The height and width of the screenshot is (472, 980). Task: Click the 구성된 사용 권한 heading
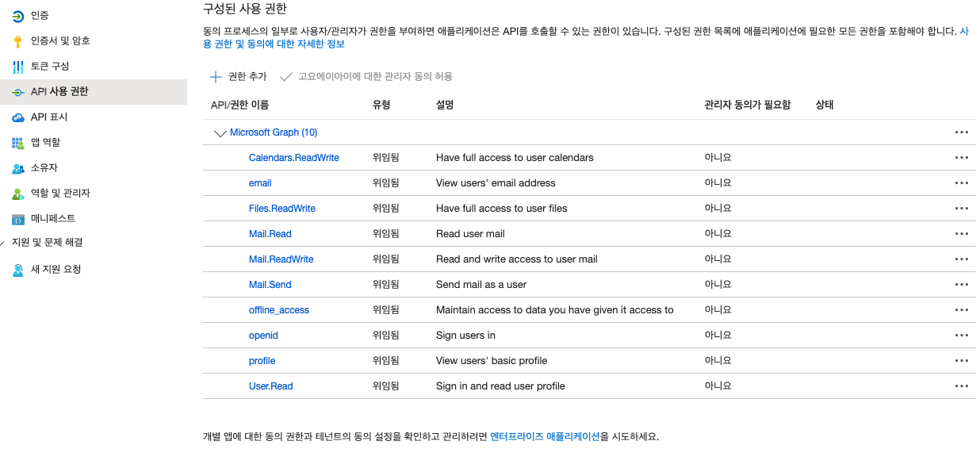point(245,9)
